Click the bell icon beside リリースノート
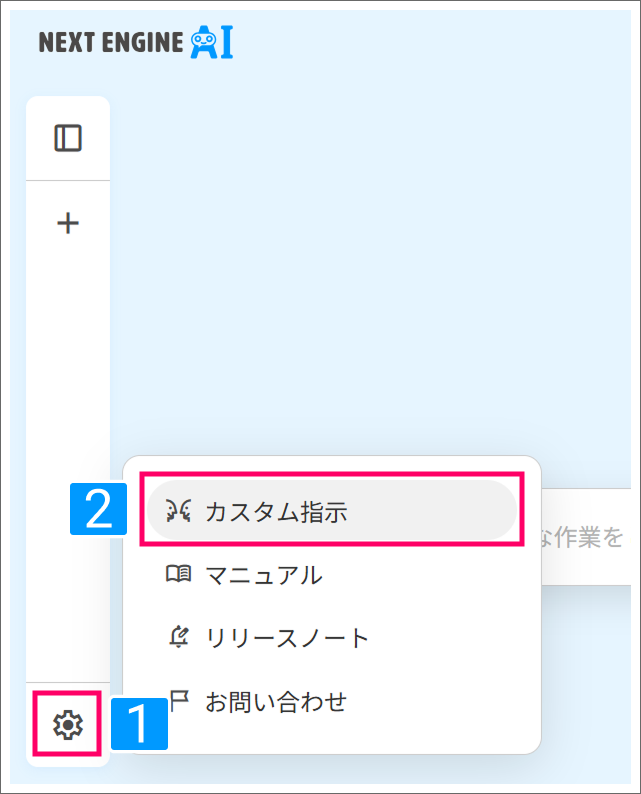 coord(178,638)
